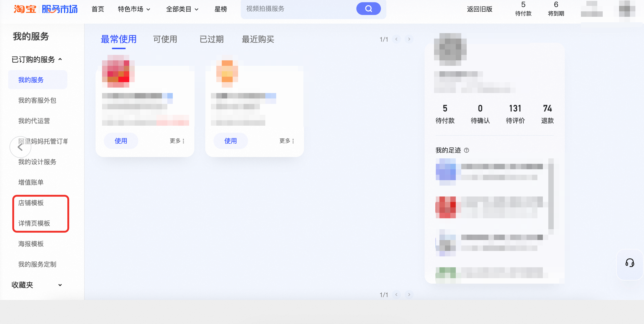Select 我的设计服务 in the sidebar
The width and height of the screenshot is (644, 324).
click(x=37, y=162)
